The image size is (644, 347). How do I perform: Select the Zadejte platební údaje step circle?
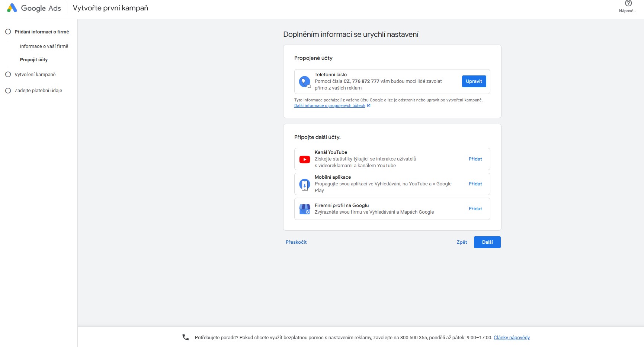tap(8, 90)
